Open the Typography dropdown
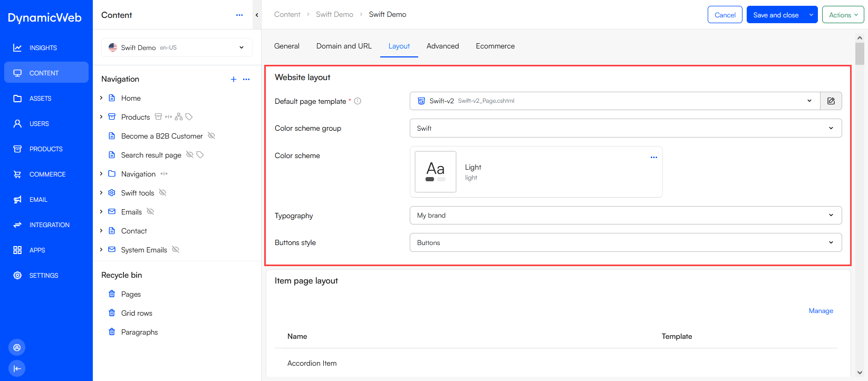Screen dimensions: 868x381 pos(625,215)
